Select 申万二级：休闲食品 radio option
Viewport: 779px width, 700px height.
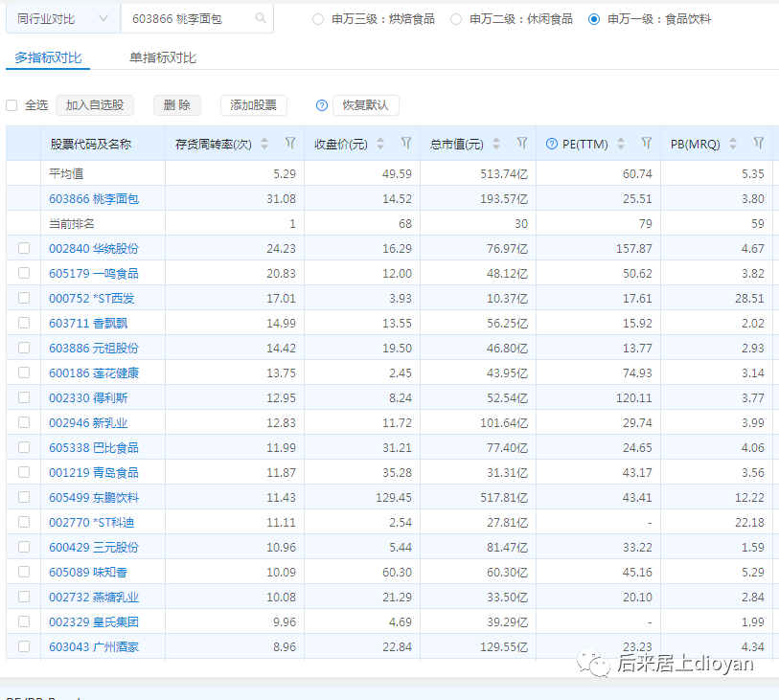(x=456, y=19)
